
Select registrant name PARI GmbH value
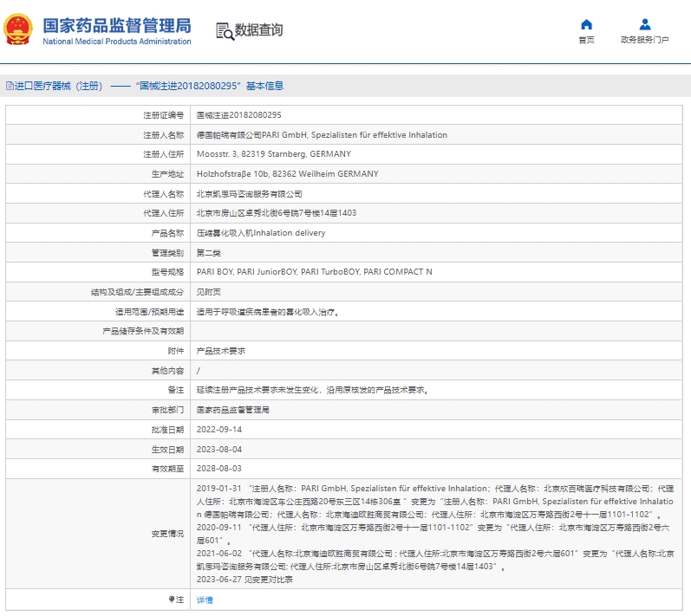(x=322, y=135)
